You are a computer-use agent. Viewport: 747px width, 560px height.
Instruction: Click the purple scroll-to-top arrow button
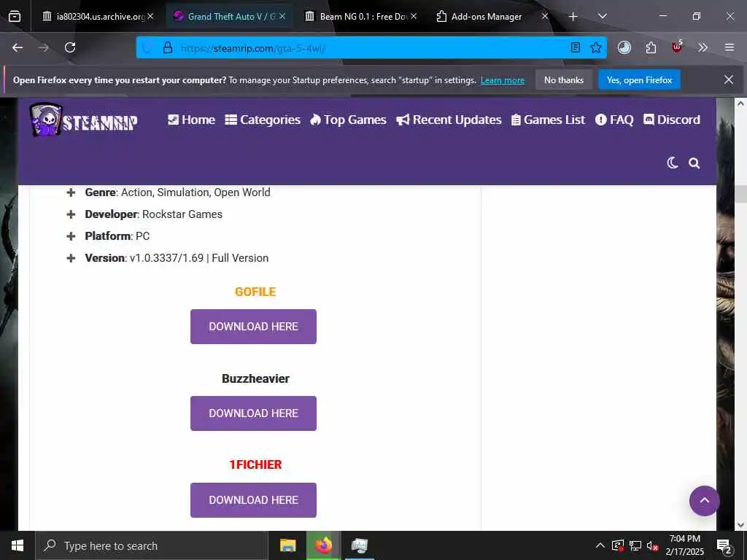pos(704,500)
